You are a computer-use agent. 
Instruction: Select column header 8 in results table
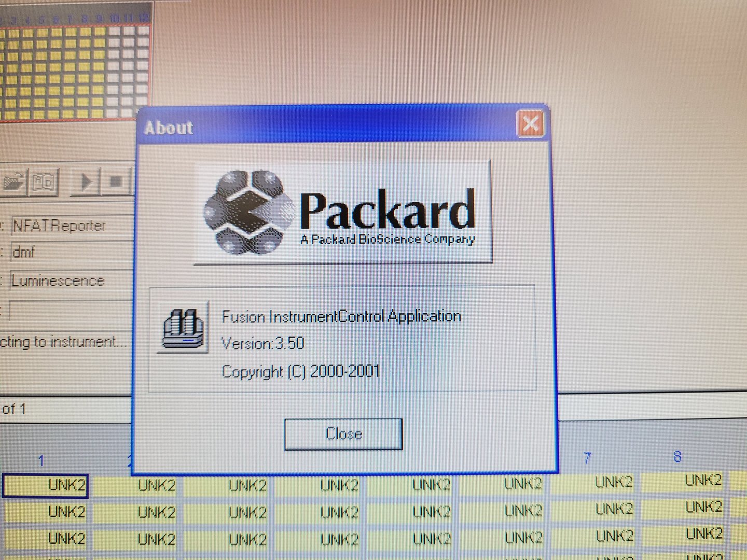[x=677, y=456]
